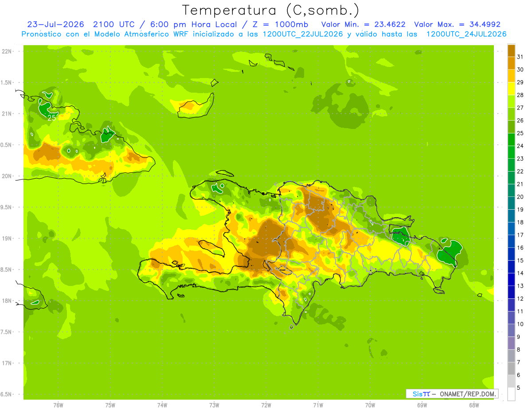
Task: Click the gray swatch between 6 and 7
Action: (x=511, y=368)
